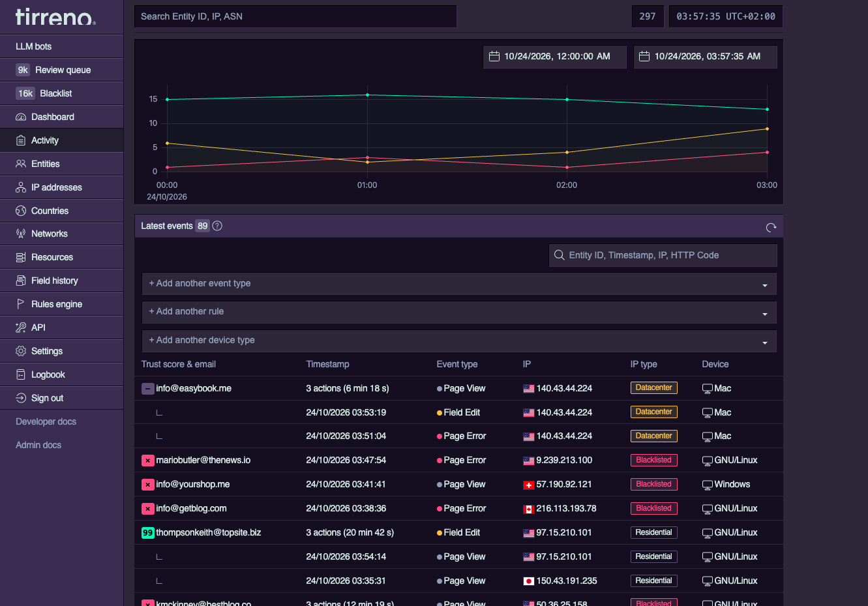868x606 pixels.
Task: Click the red x badge for mariobutler@thenews.io
Action: coord(147,461)
